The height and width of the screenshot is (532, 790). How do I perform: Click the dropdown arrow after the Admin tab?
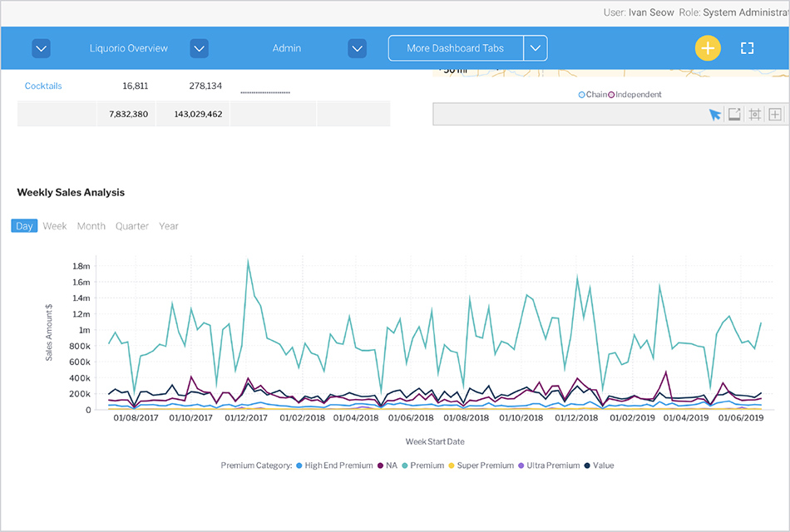(x=358, y=48)
